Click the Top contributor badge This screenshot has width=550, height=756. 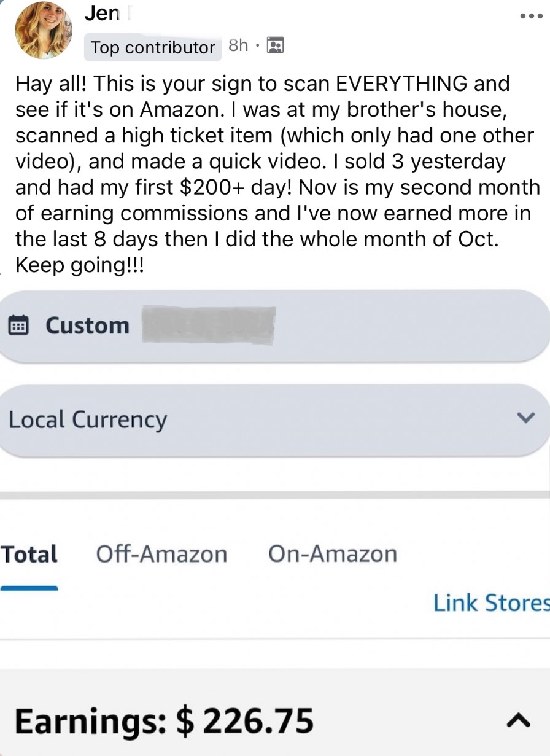[x=153, y=47]
